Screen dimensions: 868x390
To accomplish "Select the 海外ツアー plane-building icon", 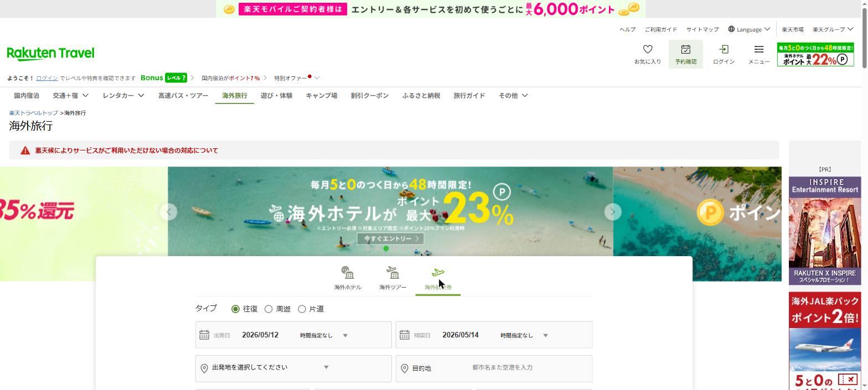I will pyautogui.click(x=392, y=273).
